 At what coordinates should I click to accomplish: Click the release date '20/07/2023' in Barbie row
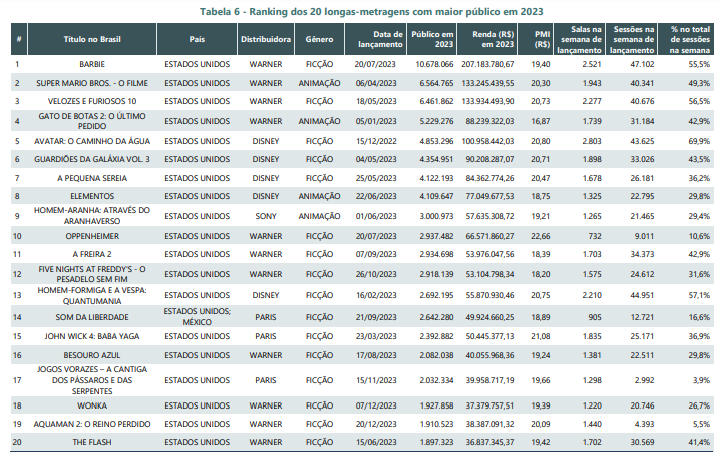coord(375,64)
